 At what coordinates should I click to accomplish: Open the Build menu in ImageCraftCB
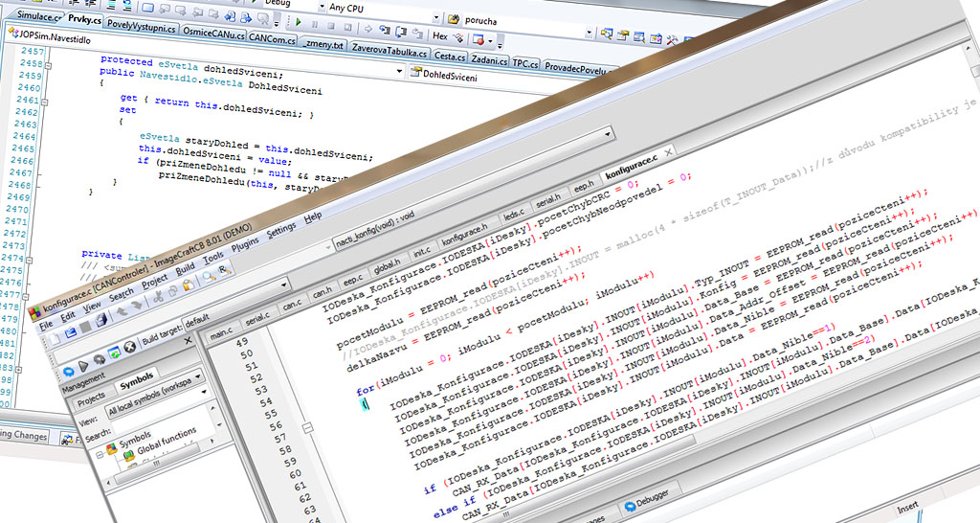185,269
